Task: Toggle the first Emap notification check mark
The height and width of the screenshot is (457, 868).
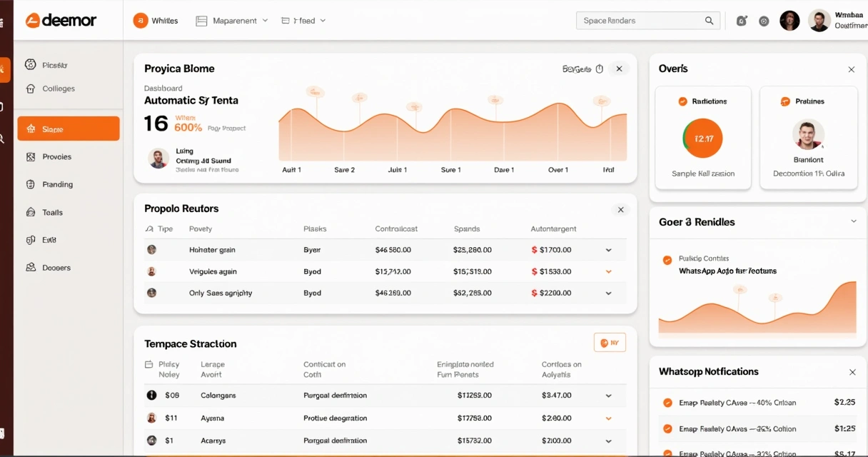Action: coord(667,403)
